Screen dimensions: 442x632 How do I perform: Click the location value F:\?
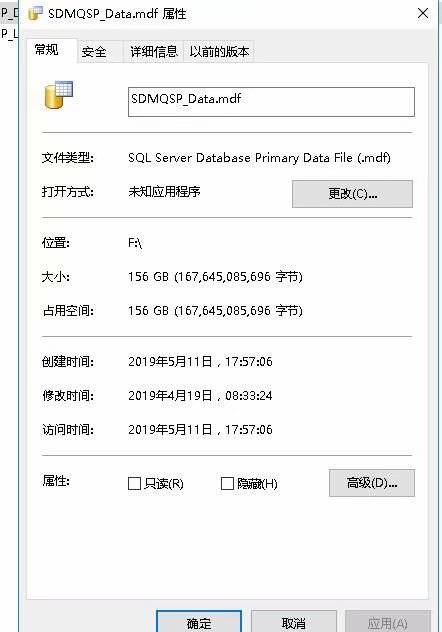pyautogui.click(x=135, y=243)
